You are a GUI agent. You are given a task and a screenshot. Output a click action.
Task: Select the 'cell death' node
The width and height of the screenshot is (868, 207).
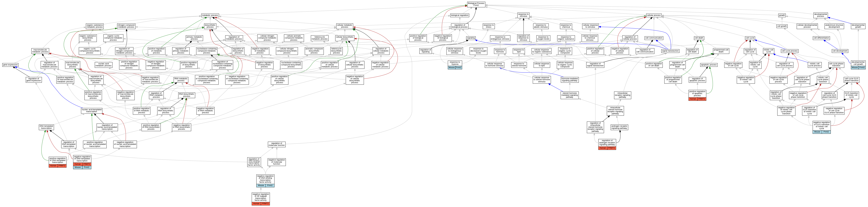click(x=699, y=38)
